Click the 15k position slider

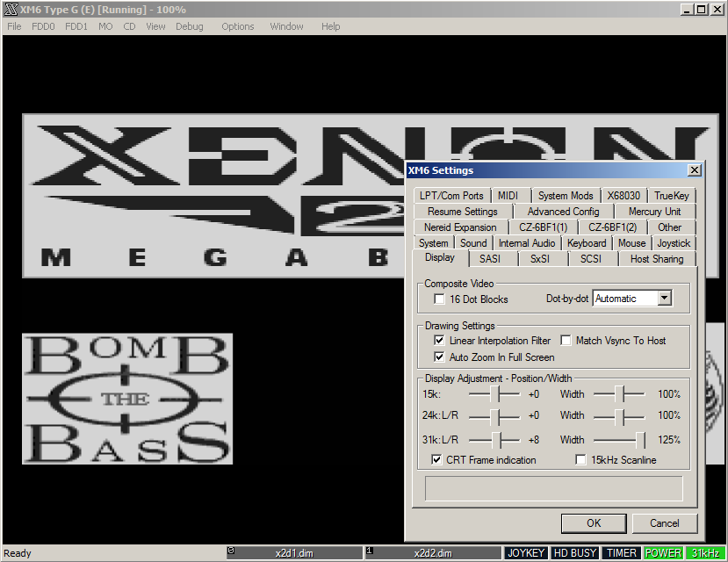[494, 394]
